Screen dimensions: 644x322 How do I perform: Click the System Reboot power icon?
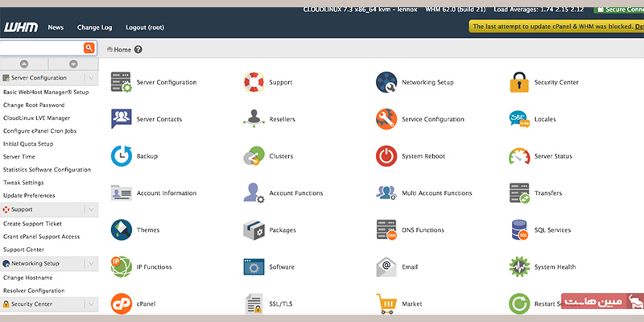[386, 155]
